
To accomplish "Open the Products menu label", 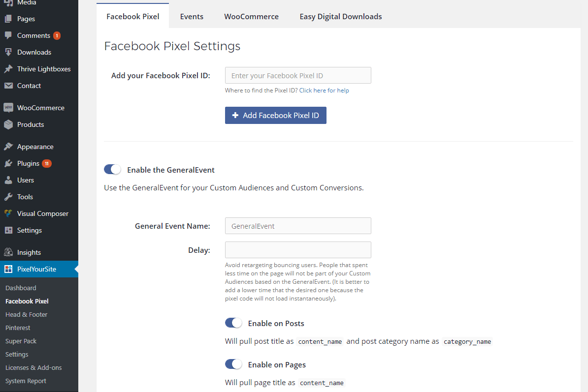I will tap(31, 124).
